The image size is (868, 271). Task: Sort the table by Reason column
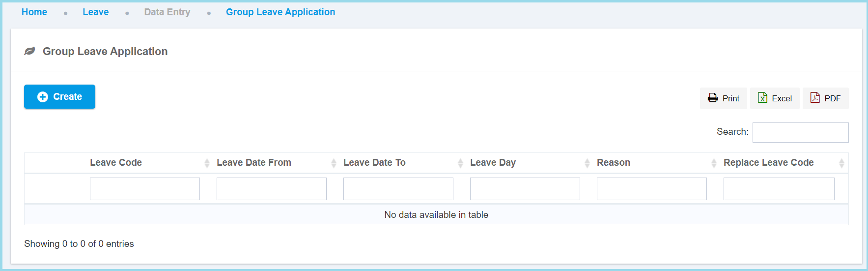pyautogui.click(x=614, y=163)
